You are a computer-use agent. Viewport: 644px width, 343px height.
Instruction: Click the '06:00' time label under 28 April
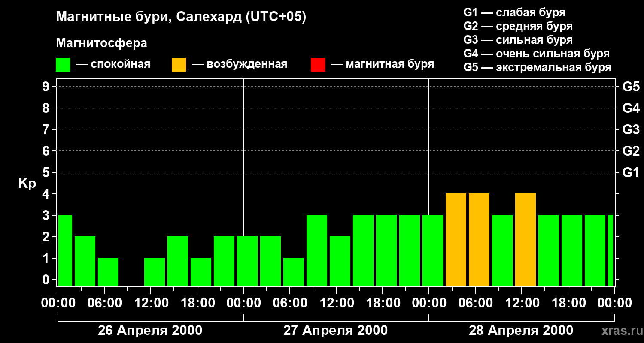[475, 303]
